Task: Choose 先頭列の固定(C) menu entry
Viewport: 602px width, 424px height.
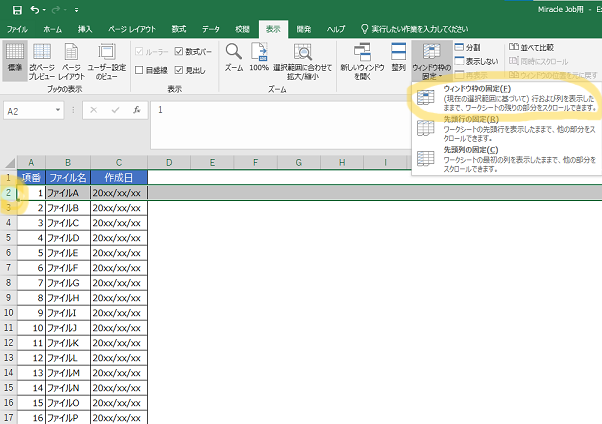Action: [x=506, y=159]
